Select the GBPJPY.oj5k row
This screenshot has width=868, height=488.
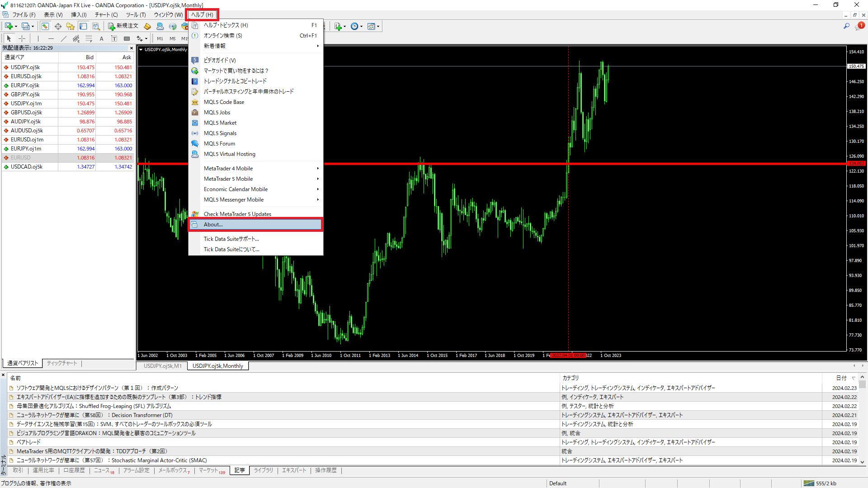click(x=68, y=94)
